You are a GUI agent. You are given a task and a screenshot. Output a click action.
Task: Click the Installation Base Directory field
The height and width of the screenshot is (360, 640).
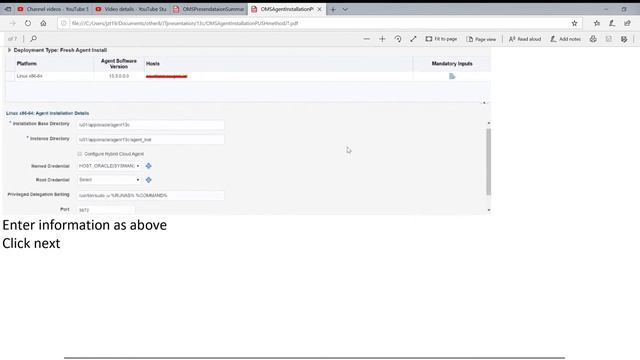tap(151, 124)
